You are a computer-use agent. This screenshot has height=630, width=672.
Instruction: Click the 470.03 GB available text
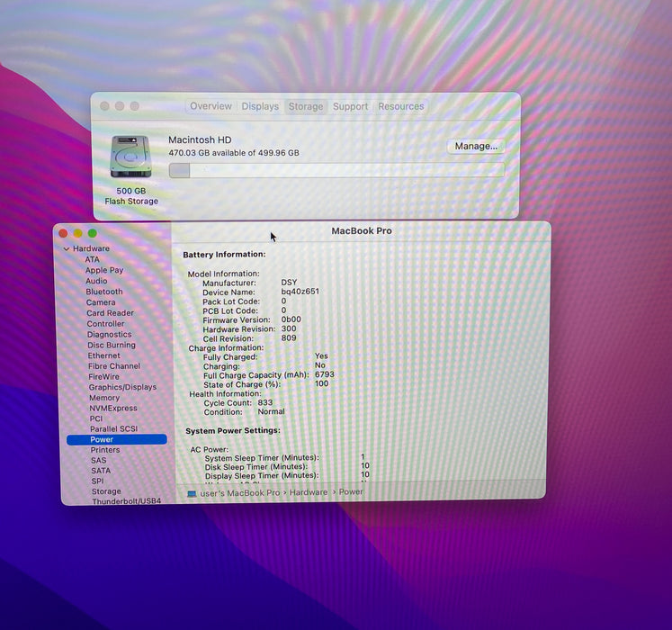234,153
